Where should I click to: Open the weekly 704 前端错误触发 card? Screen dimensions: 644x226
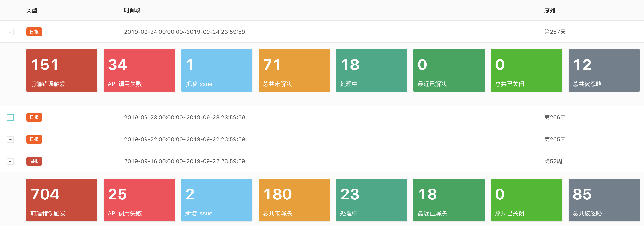pos(62,200)
